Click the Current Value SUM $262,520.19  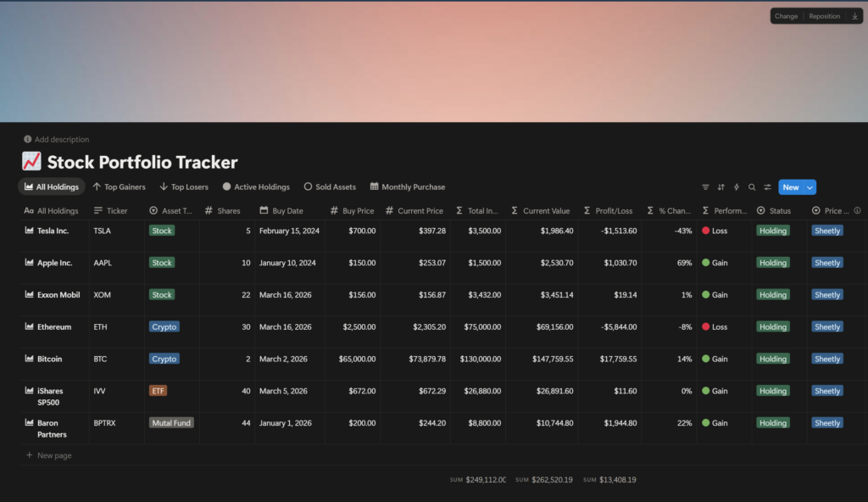(544, 480)
